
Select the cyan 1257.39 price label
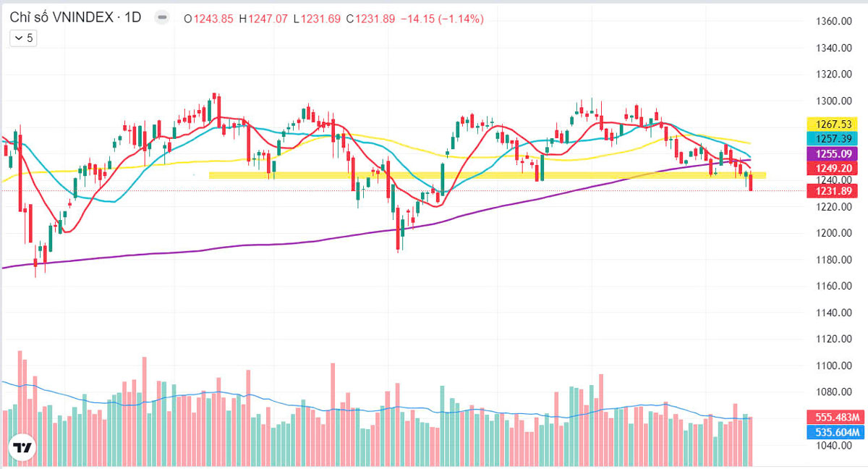[x=834, y=139]
